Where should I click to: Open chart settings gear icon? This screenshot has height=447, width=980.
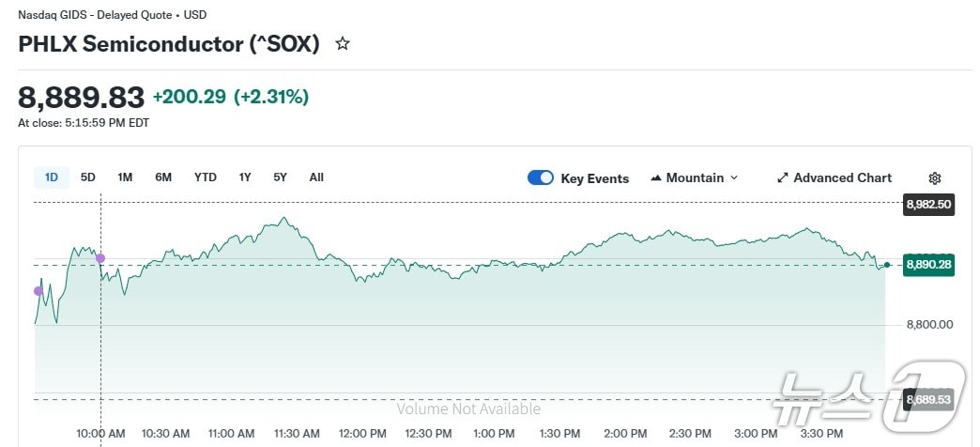pyautogui.click(x=934, y=178)
